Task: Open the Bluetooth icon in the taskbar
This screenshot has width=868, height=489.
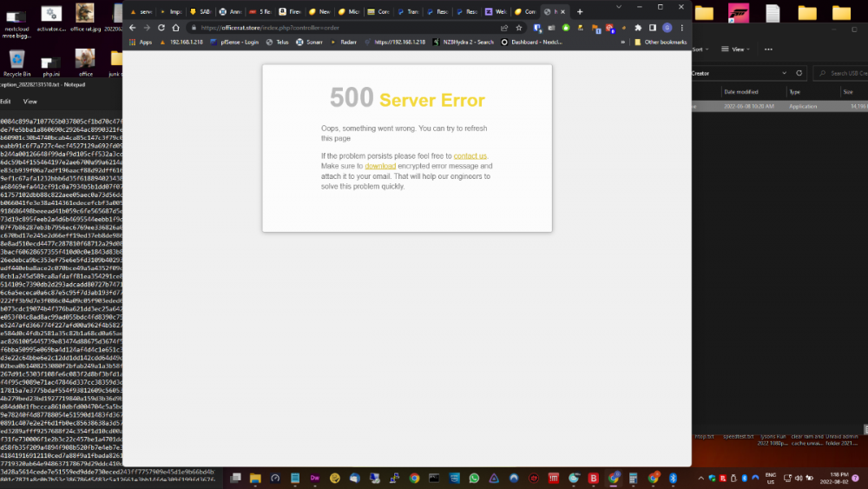Action: pyautogui.click(x=672, y=478)
